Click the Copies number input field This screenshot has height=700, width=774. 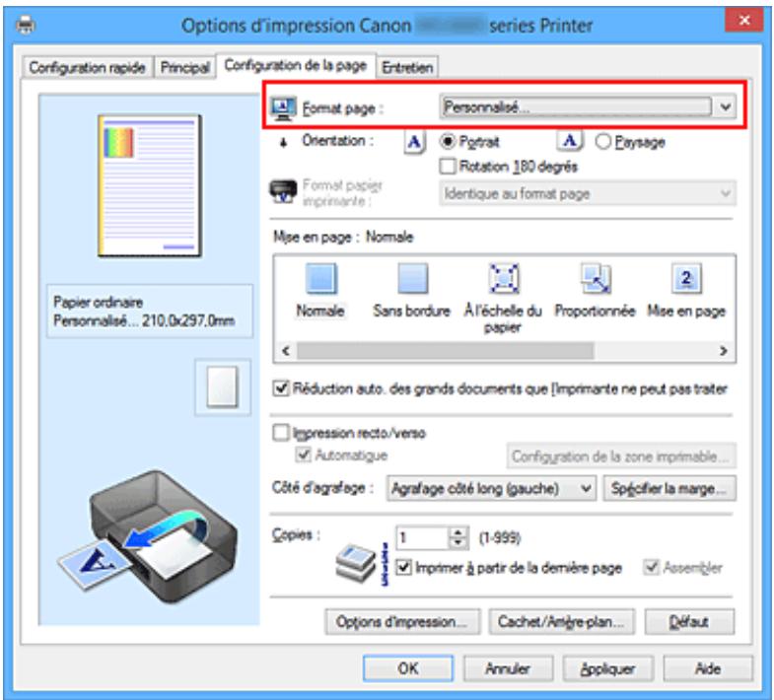[x=423, y=537]
